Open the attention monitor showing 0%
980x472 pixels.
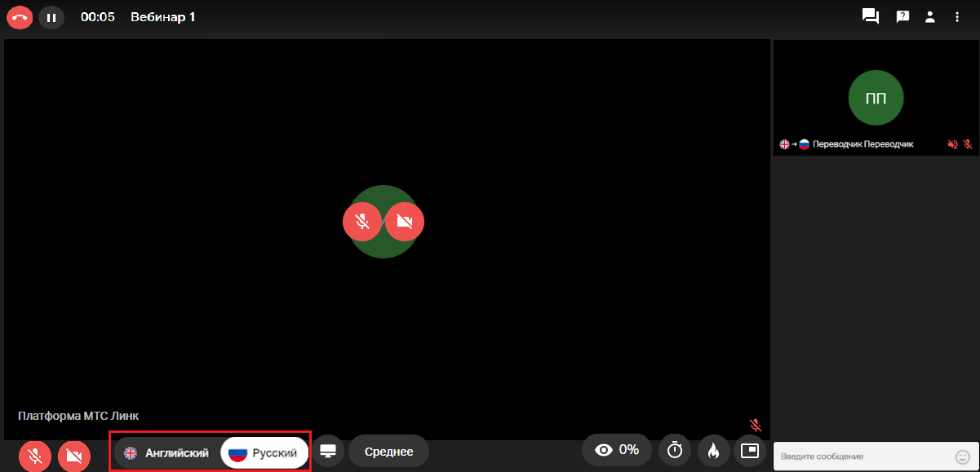(x=617, y=449)
